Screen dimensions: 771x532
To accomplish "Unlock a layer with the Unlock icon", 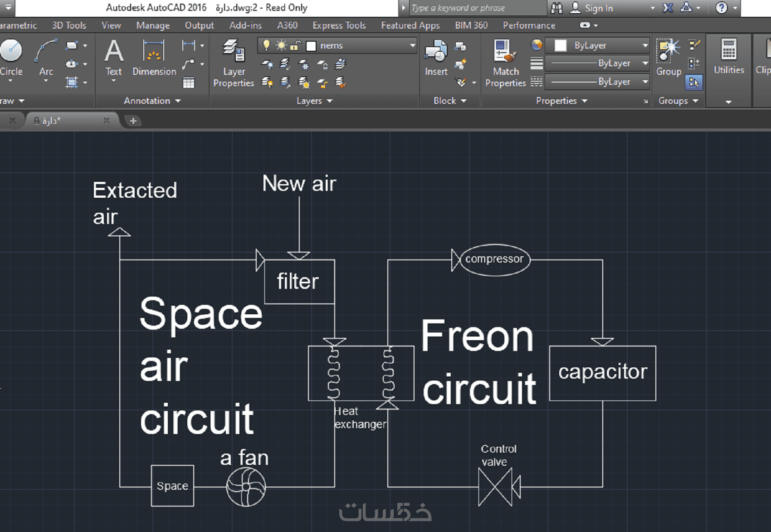I will 322,83.
